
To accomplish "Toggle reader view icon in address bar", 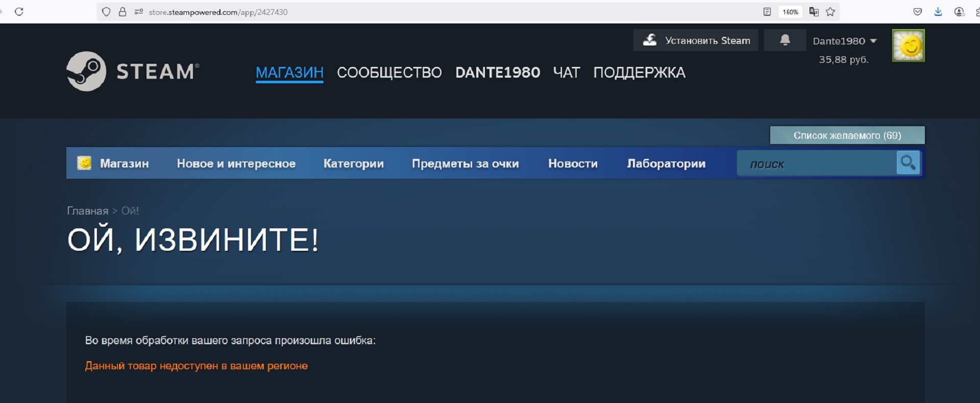I will tap(767, 12).
